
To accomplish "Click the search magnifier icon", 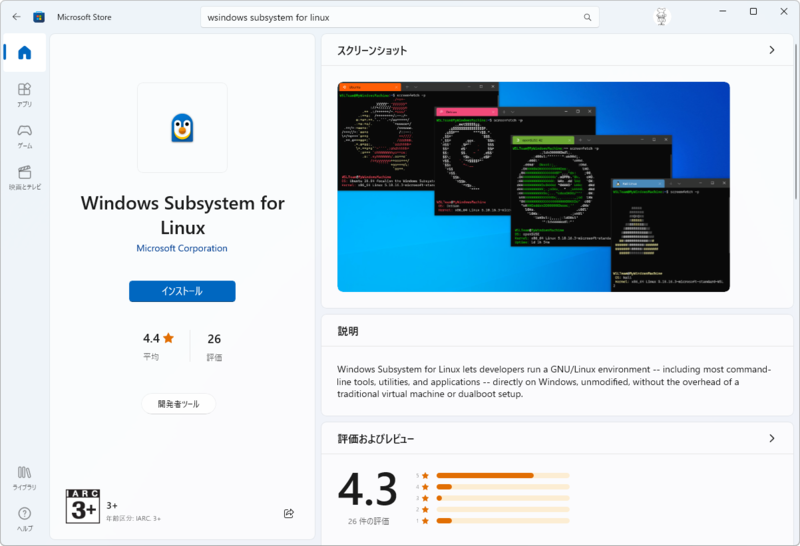I will click(x=587, y=17).
